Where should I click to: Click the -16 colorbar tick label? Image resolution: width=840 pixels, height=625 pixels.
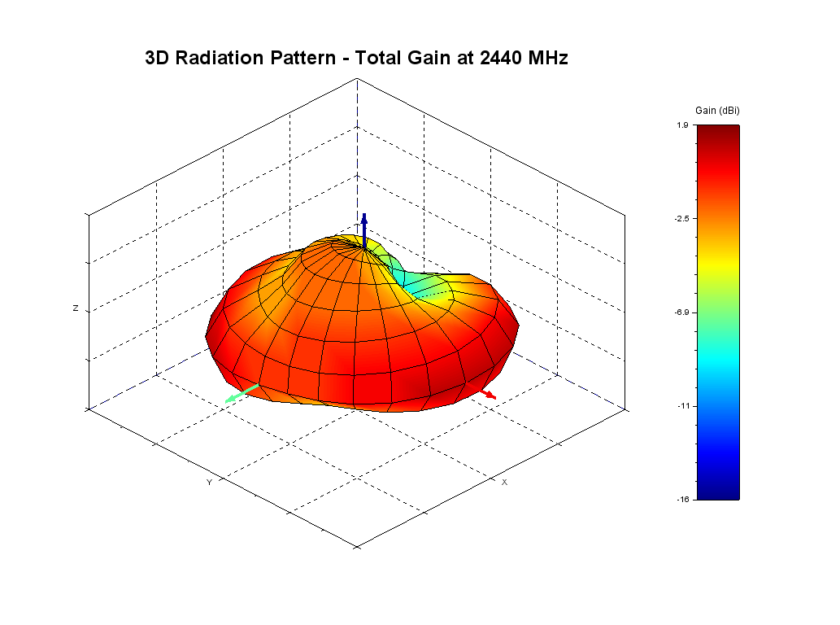(683, 499)
